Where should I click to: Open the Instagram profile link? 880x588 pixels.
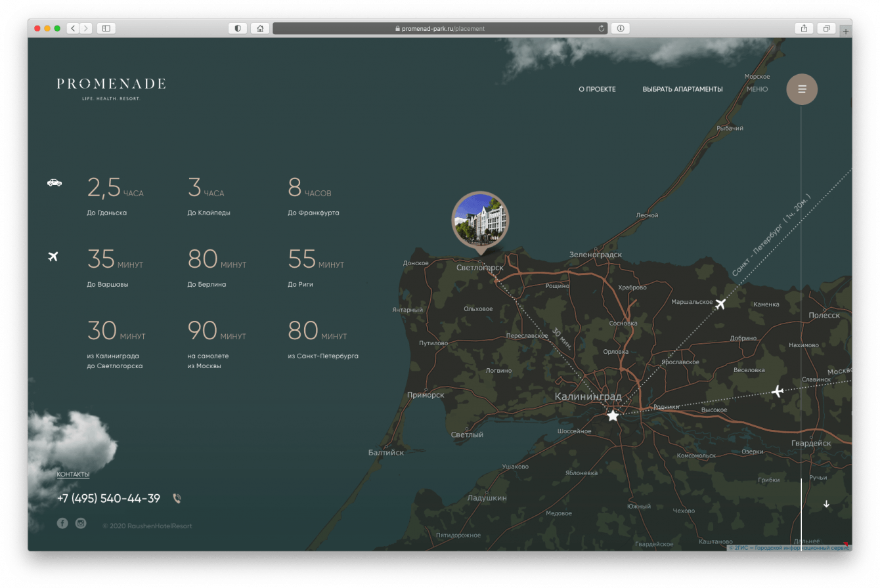(81, 523)
